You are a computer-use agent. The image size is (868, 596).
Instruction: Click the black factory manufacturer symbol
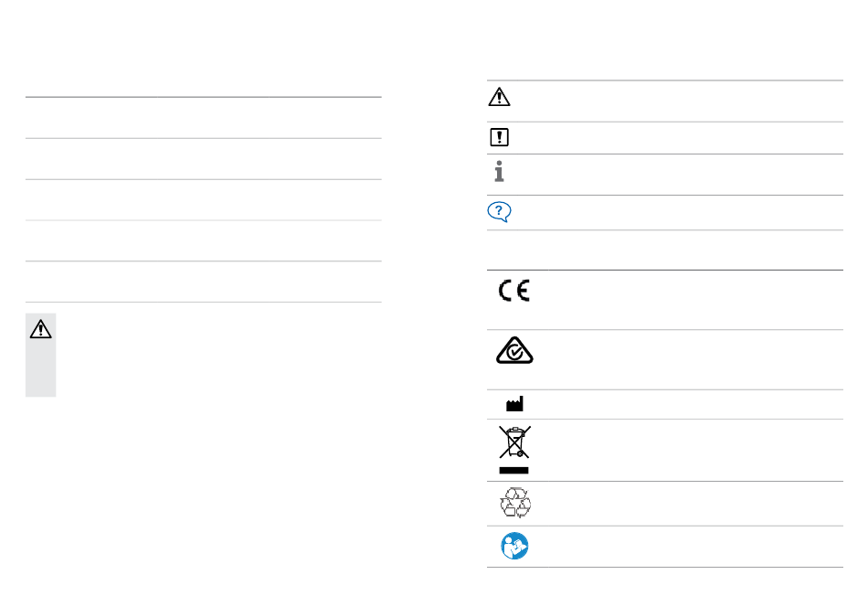click(514, 404)
